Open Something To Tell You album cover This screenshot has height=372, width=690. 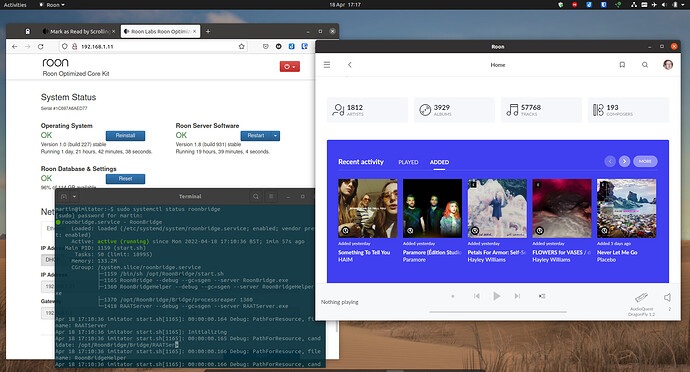[367, 208]
